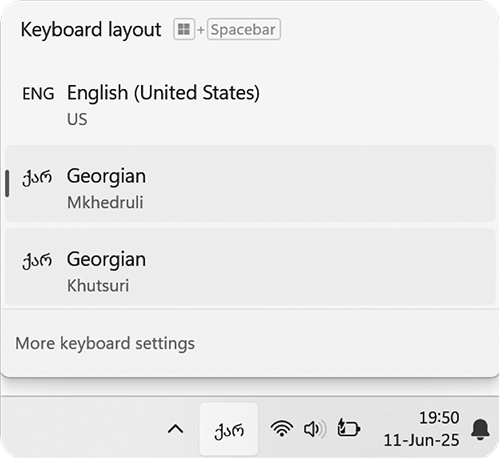Select Georgian Khutsuri keyboard layout
Viewport: 500px width, 458px height.
pos(250,267)
